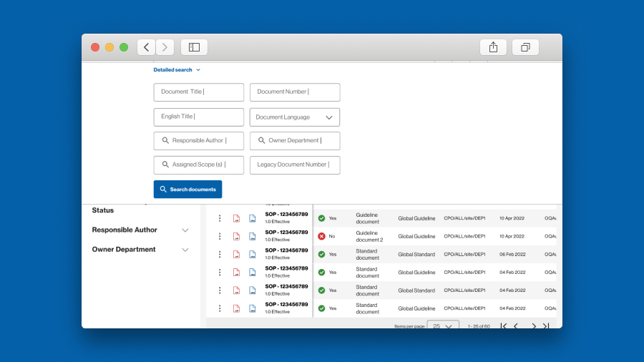The image size is (644, 362).
Task: Open items per page dropdown showing 25
Action: (443, 326)
